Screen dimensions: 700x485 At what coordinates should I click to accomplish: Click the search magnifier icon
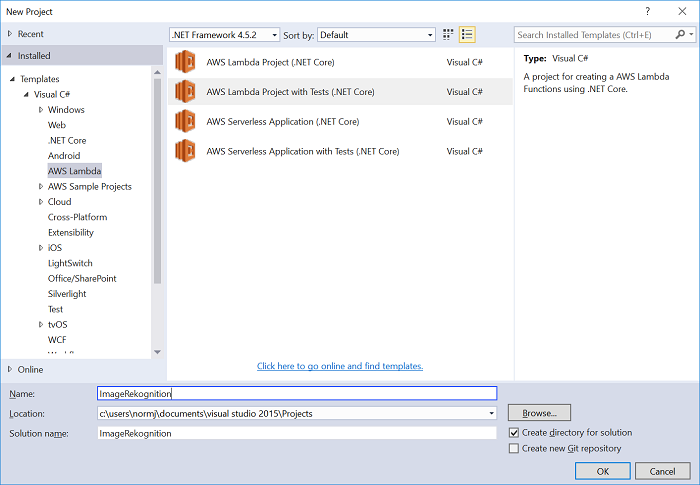(x=680, y=34)
